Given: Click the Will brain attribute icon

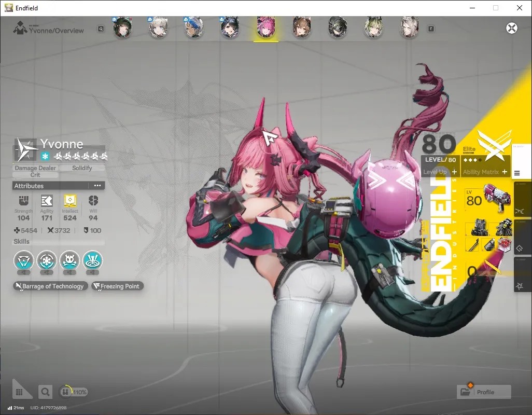Looking at the screenshot, I should click(93, 201).
